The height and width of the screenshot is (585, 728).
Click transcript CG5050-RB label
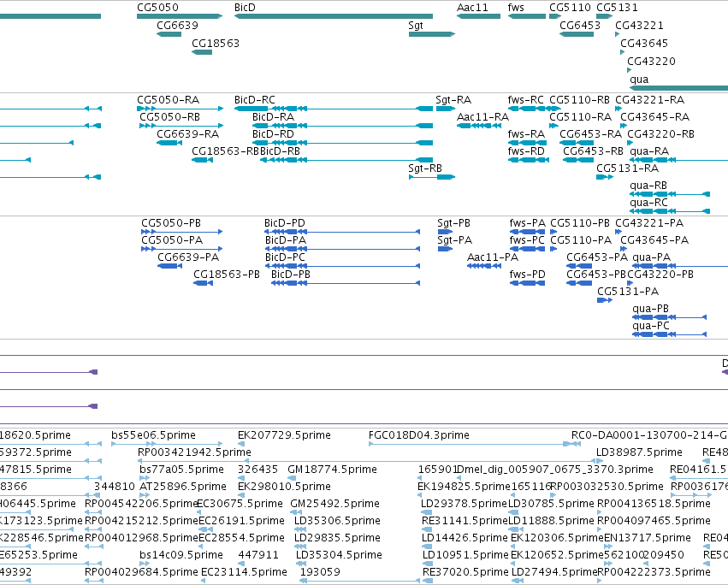pos(170,117)
